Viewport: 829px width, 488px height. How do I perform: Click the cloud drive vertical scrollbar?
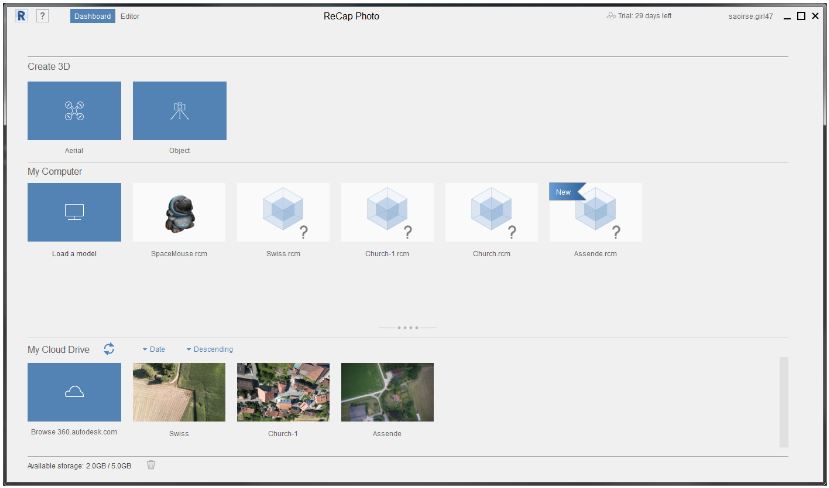pos(783,400)
